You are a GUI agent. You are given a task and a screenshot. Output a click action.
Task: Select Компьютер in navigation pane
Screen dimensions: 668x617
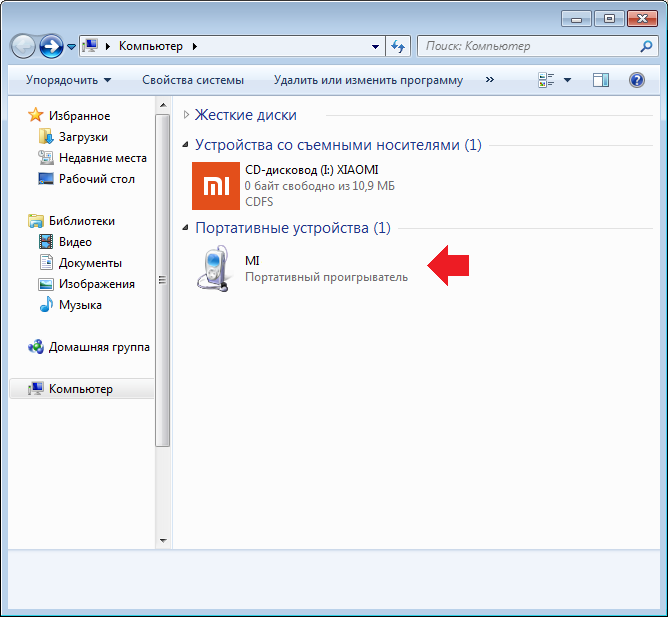pyautogui.click(x=81, y=389)
